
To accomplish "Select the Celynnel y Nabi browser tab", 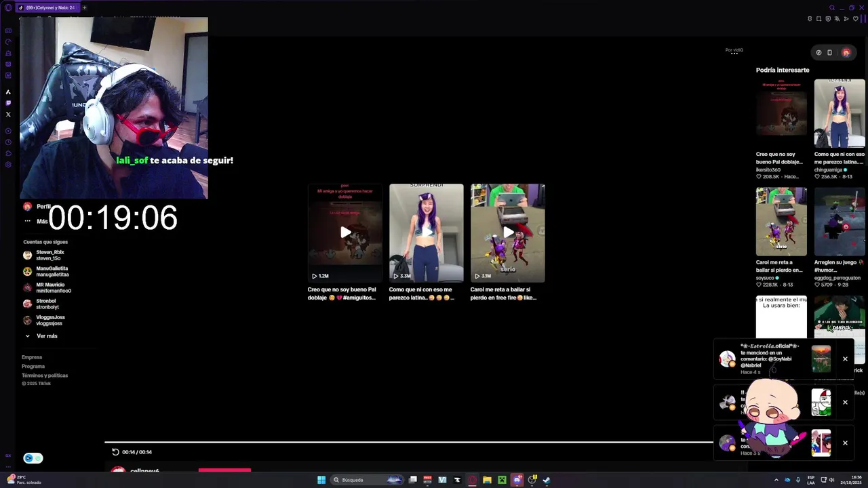I will (x=47, y=7).
